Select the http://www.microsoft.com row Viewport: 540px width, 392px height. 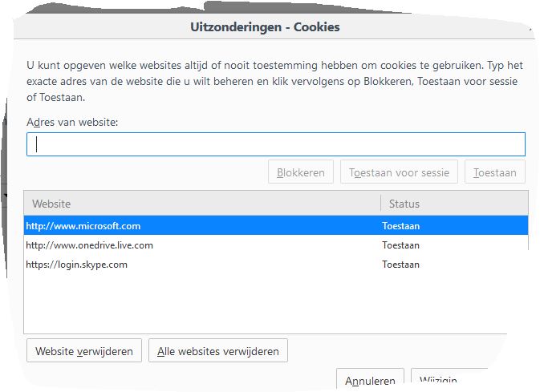pos(276,226)
